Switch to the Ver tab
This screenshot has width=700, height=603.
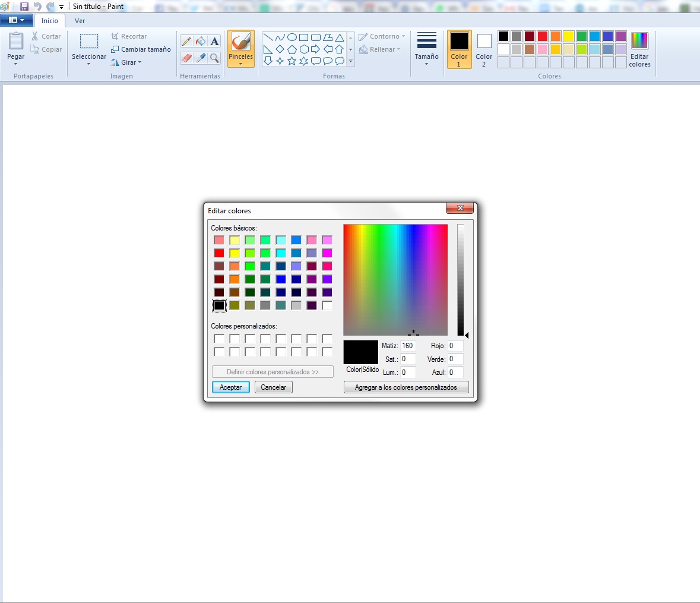[x=80, y=21]
